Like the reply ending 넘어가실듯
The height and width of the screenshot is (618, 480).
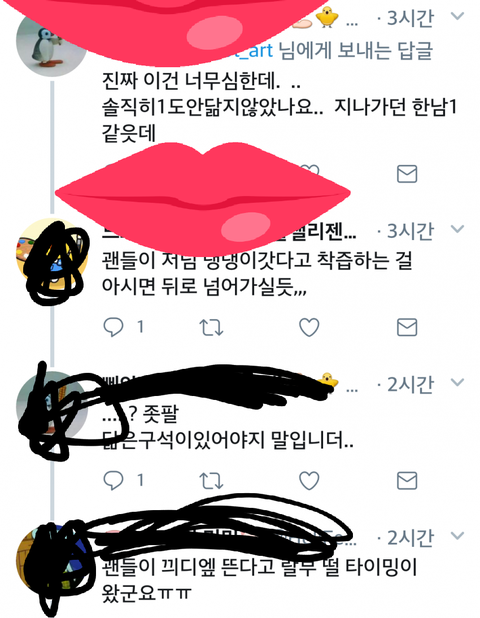[309, 327]
